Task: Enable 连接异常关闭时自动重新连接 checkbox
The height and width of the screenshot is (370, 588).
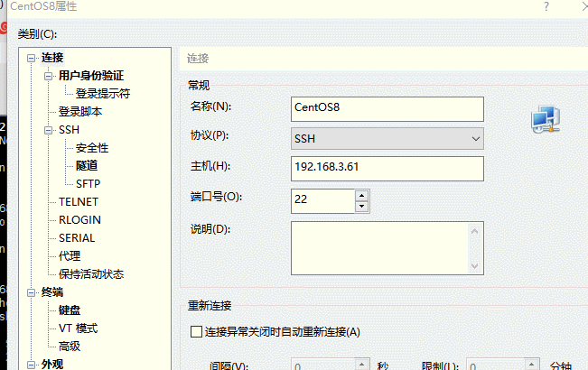Action: [197, 331]
